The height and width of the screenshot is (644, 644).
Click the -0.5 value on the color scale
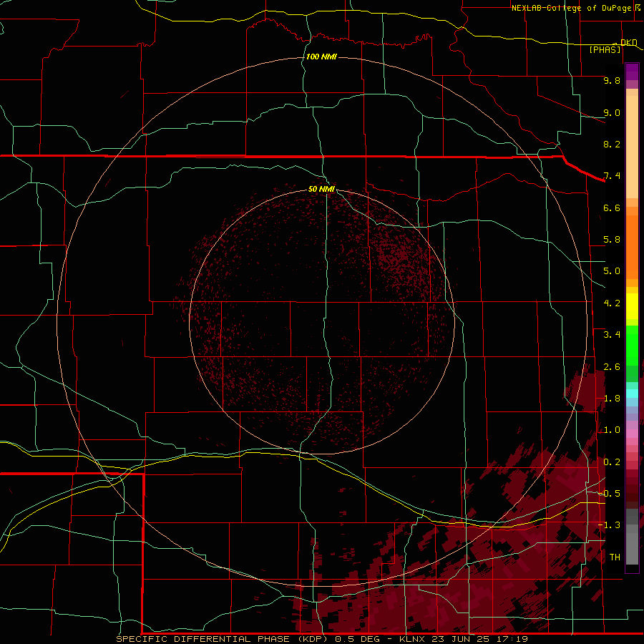pyautogui.click(x=609, y=494)
